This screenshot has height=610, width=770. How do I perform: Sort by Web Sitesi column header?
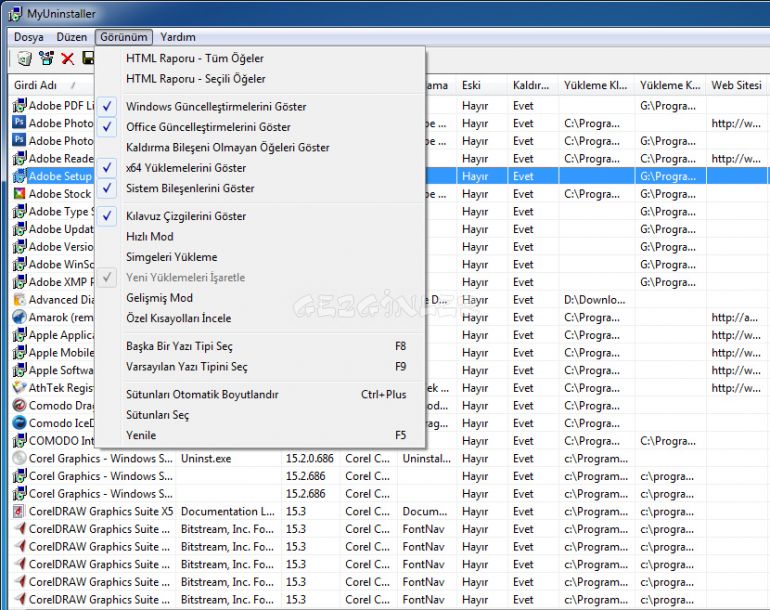coord(737,85)
